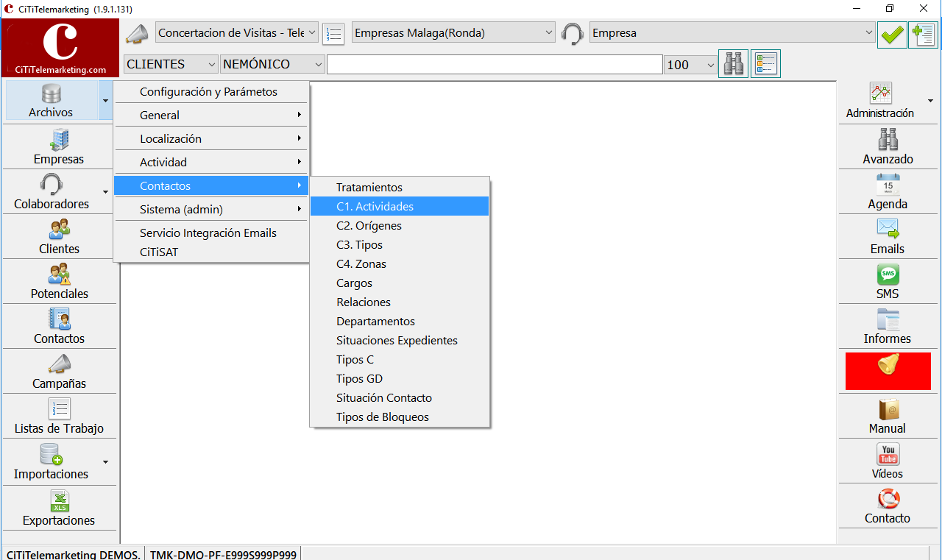Open the Empresa combo box
The width and height of the screenshot is (942, 560).
point(732,33)
